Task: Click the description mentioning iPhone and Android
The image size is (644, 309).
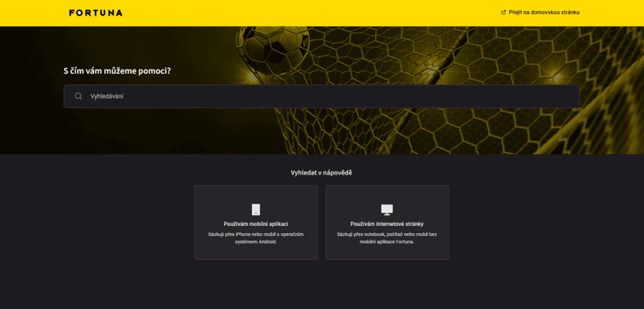Action: point(256,238)
